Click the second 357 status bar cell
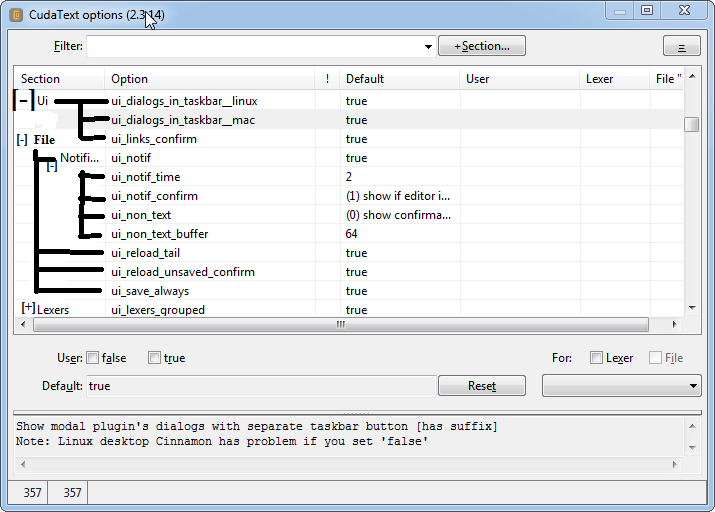The width and height of the screenshot is (715, 512). (68, 493)
